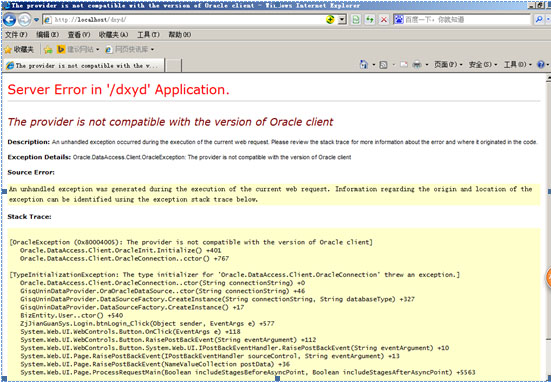Expand the Print dropdown arrow

(x=427, y=65)
